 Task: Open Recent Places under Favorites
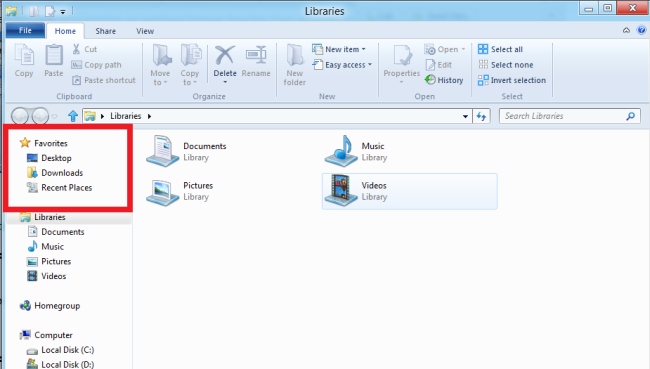click(x=60, y=188)
